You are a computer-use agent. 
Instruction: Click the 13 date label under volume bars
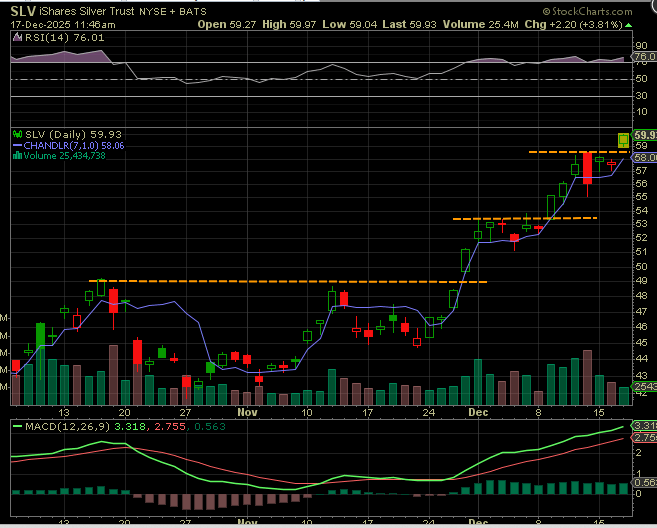(x=64, y=412)
